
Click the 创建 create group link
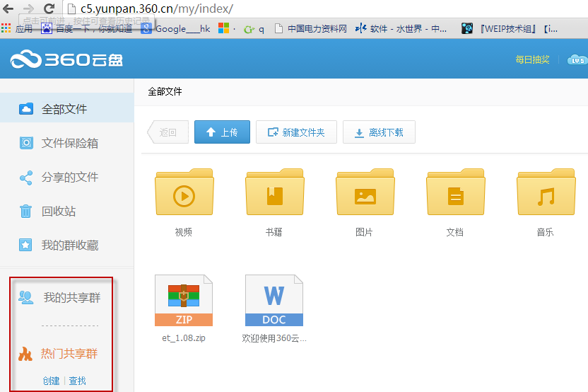point(51,381)
